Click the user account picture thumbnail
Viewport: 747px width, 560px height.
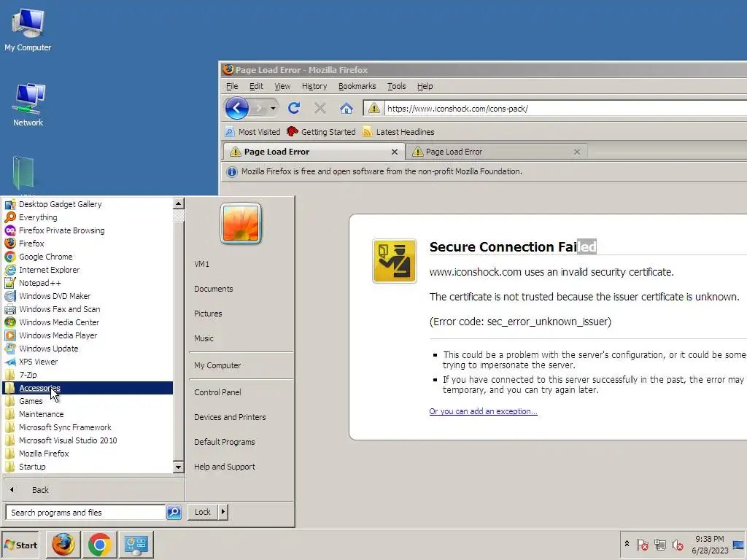(x=241, y=223)
